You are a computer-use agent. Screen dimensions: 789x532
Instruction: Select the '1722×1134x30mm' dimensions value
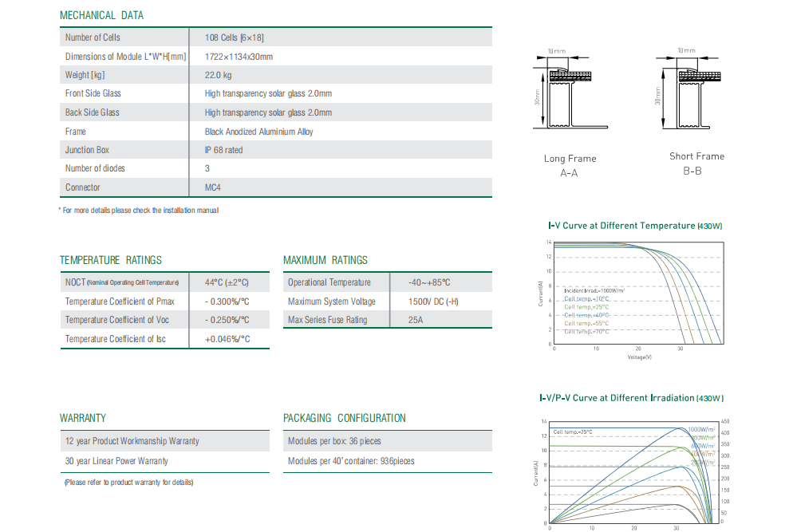click(239, 57)
